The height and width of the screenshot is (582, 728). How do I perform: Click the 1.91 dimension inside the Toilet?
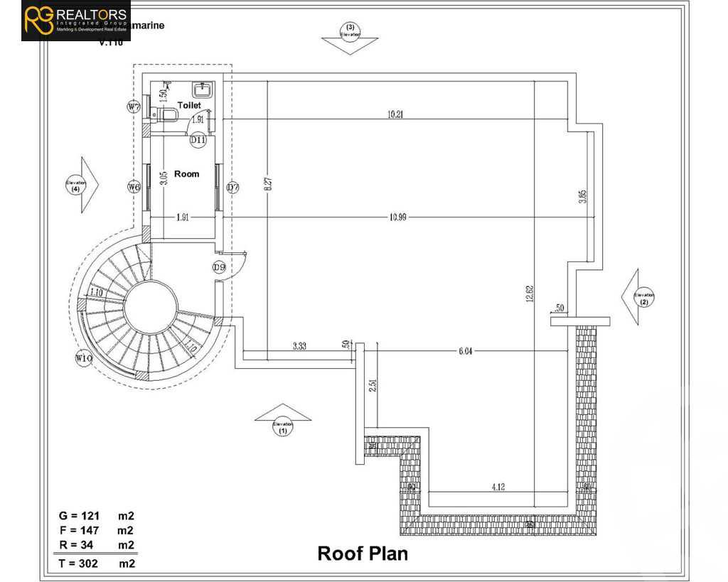pos(198,119)
